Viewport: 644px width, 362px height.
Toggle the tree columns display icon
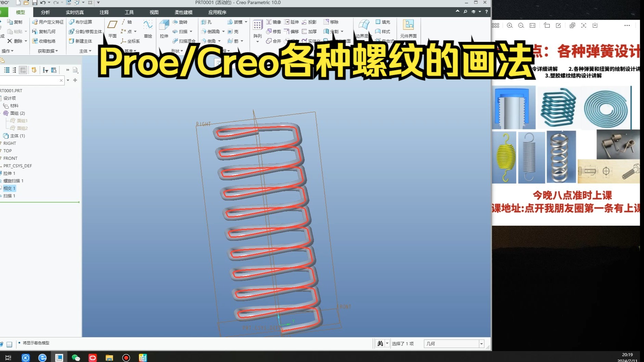(x=23, y=70)
